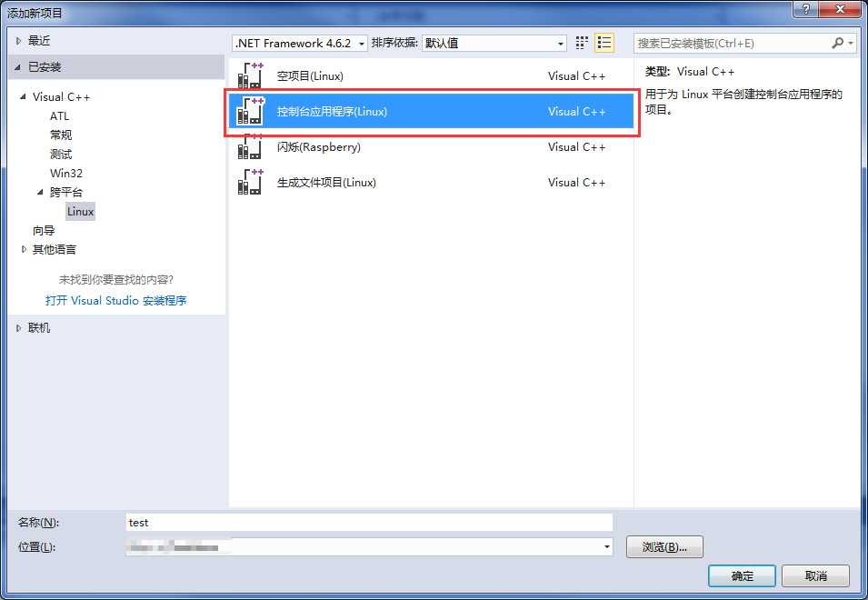868x600 pixels.
Task: Click the search magnifier icon
Action: [x=838, y=43]
